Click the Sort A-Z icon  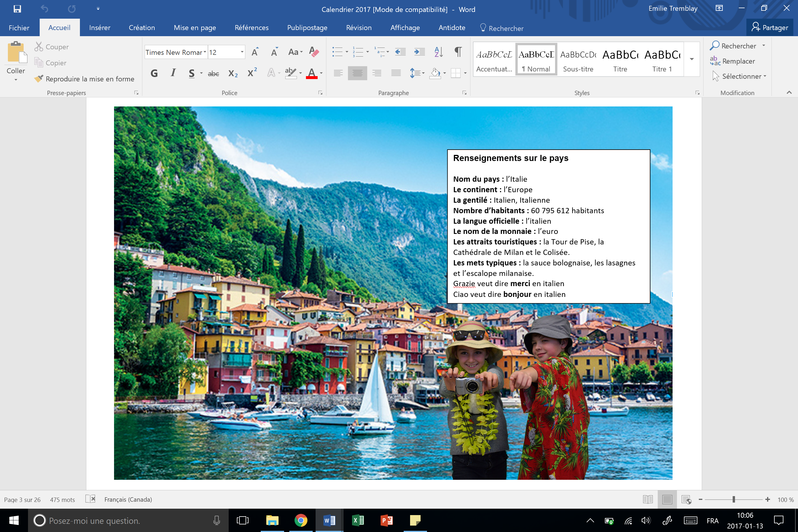click(438, 52)
